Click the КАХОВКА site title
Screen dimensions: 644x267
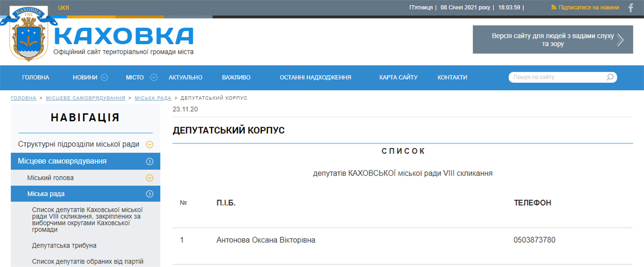click(x=124, y=35)
